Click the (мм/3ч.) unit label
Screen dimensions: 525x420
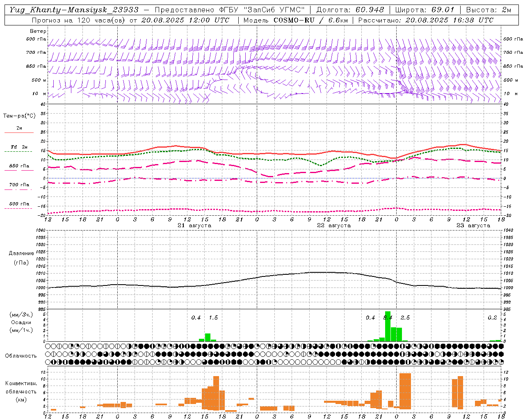coord(21,315)
